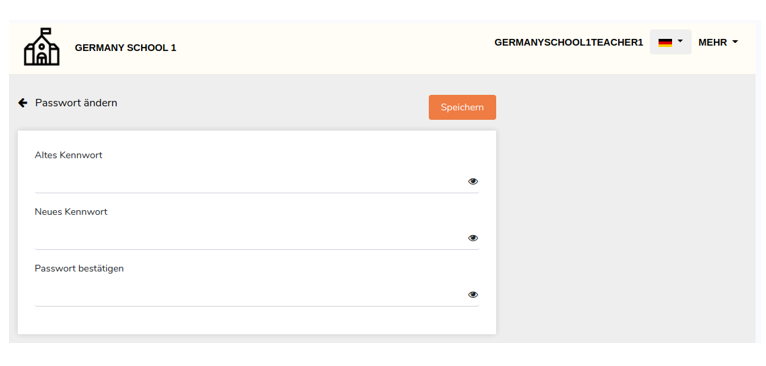This screenshot has width=766, height=366.
Task: Click the school building logo icon
Action: click(42, 47)
